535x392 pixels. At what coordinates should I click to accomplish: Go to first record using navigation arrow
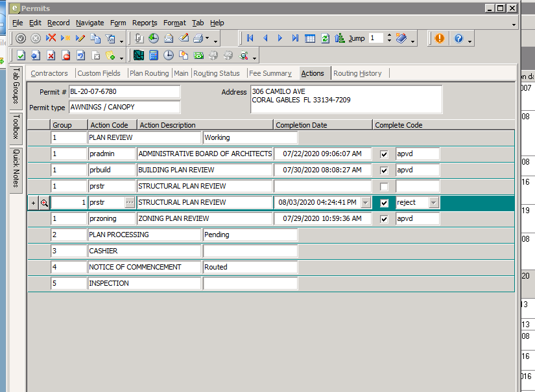[x=250, y=38]
